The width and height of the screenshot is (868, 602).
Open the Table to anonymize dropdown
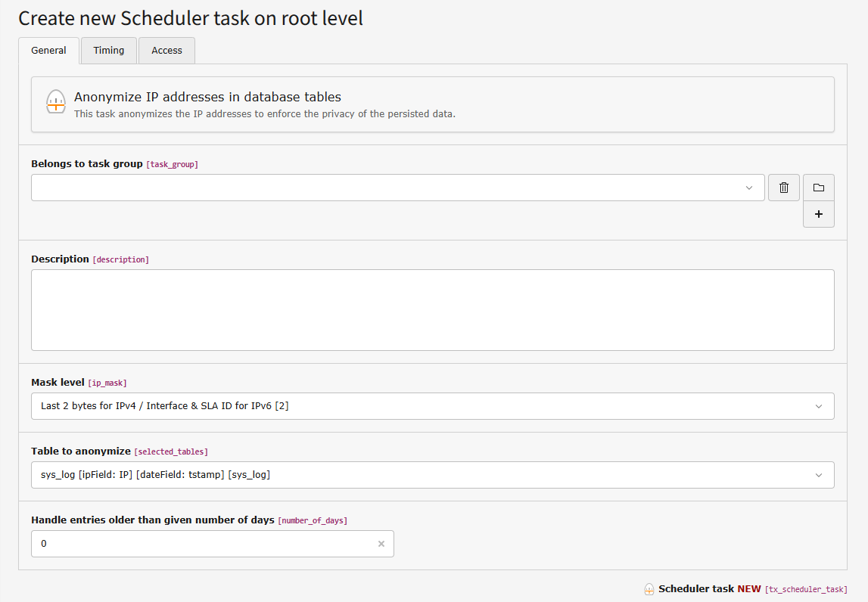pos(432,475)
